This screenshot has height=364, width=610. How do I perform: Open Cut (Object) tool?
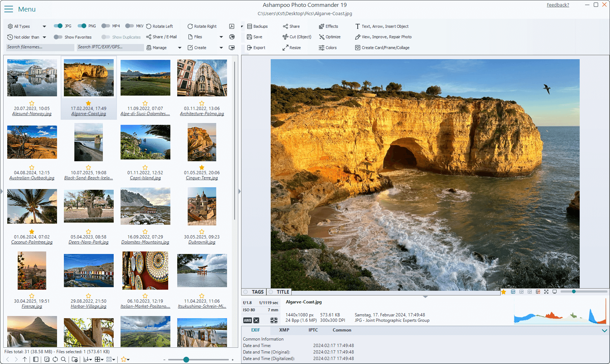pos(296,36)
